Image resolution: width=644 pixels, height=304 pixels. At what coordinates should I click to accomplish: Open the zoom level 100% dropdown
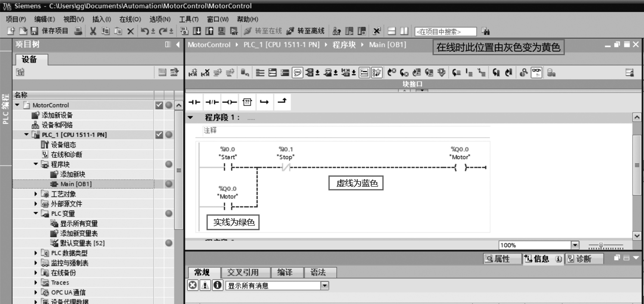575,245
